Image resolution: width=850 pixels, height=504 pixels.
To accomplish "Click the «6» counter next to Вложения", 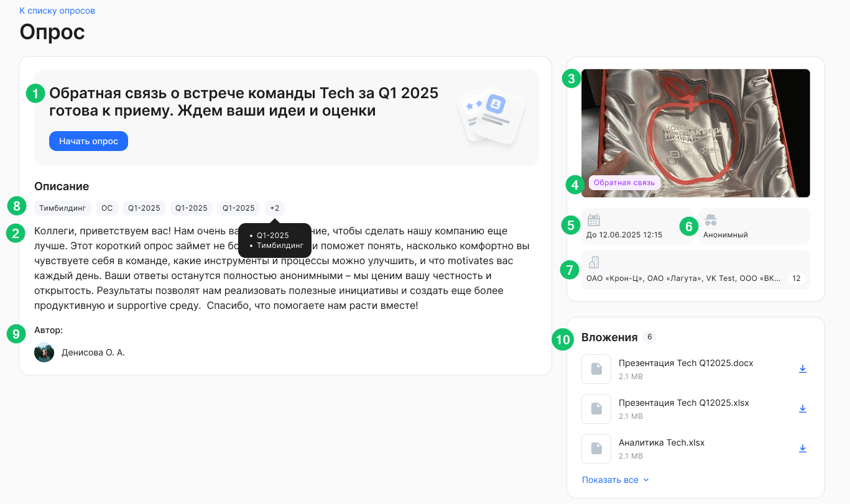I will pyautogui.click(x=650, y=336).
